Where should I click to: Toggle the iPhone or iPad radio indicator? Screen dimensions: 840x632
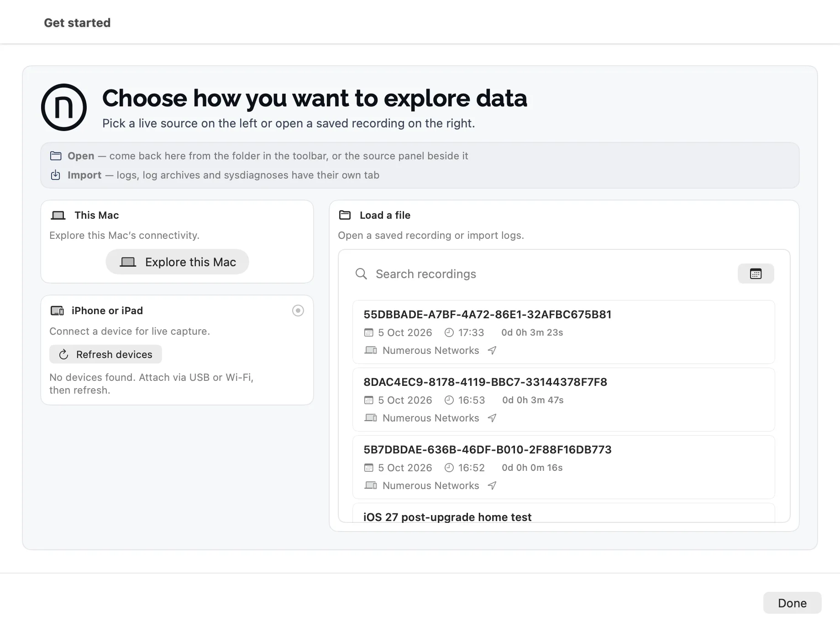(298, 311)
